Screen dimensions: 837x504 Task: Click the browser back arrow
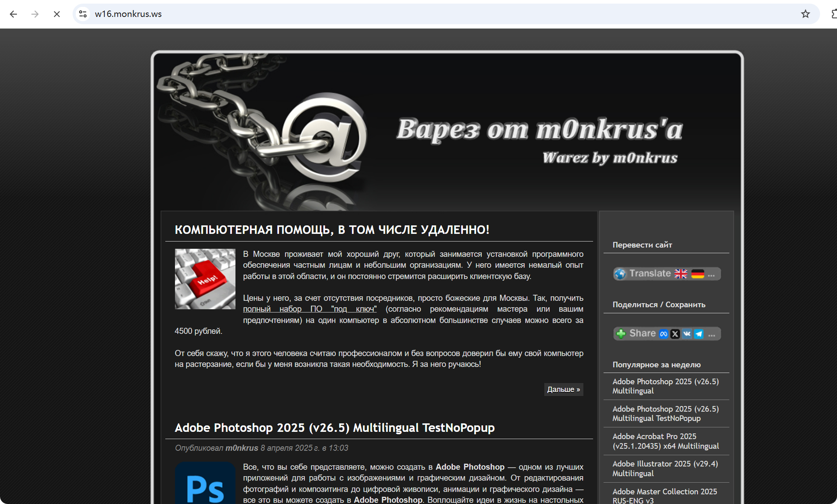coord(13,14)
